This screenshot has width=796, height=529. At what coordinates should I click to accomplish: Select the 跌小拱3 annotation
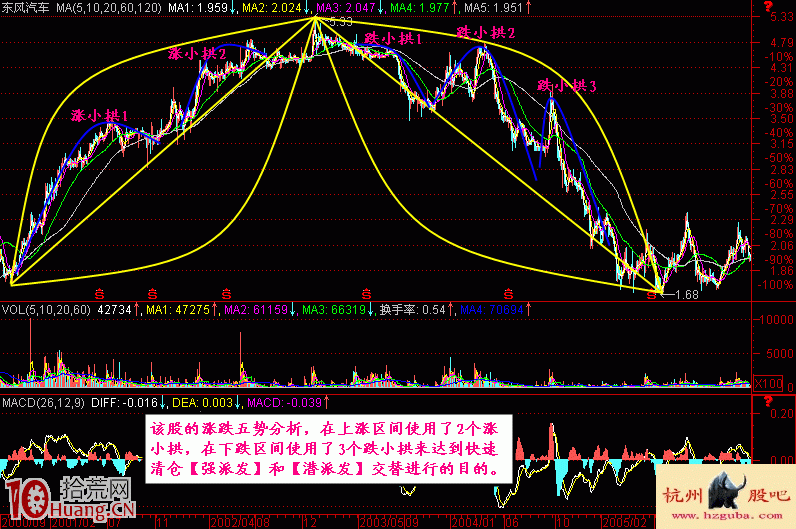[567, 85]
